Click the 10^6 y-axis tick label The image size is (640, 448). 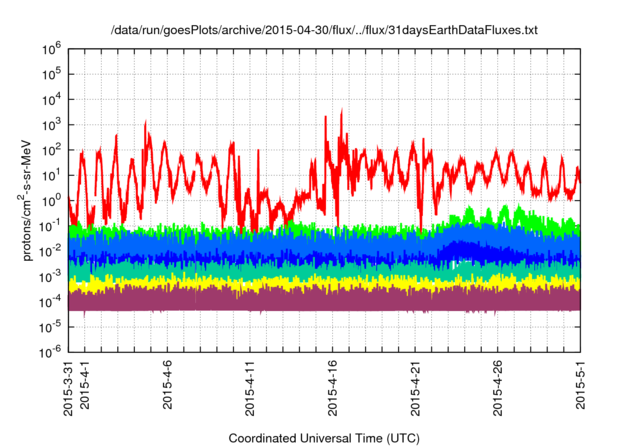[x=52, y=49]
